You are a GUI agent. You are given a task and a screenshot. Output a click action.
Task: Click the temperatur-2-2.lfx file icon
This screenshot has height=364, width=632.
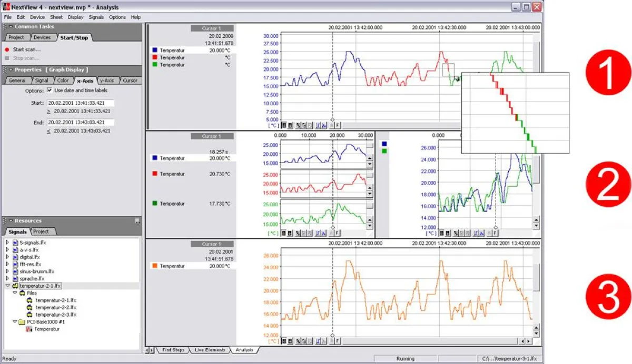tap(29, 307)
